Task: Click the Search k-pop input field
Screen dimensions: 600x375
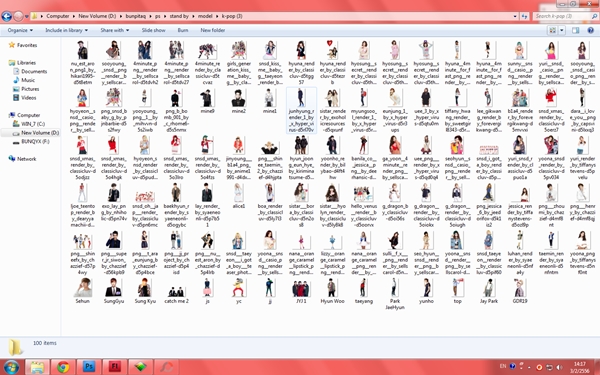Action: 562,16
